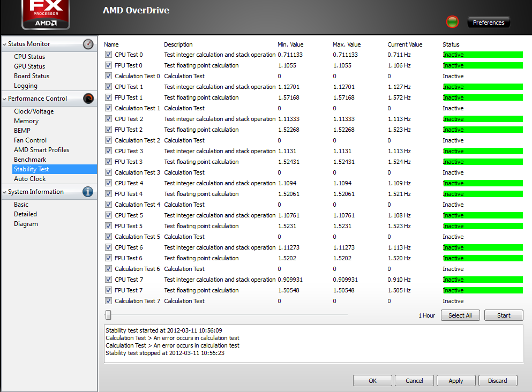Open Fan Control page
This screenshot has width=532, height=392.
point(30,140)
